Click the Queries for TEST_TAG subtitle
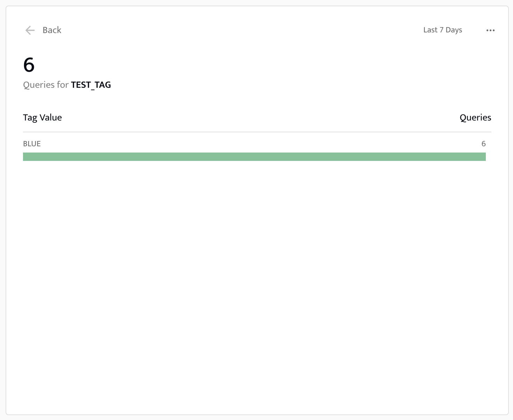Image resolution: width=513 pixels, height=420 pixels. pyautogui.click(x=67, y=85)
